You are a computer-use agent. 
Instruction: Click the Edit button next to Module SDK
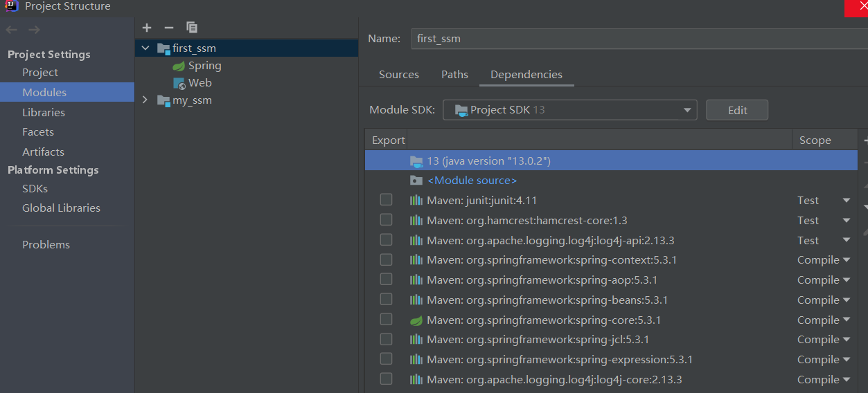tap(737, 110)
